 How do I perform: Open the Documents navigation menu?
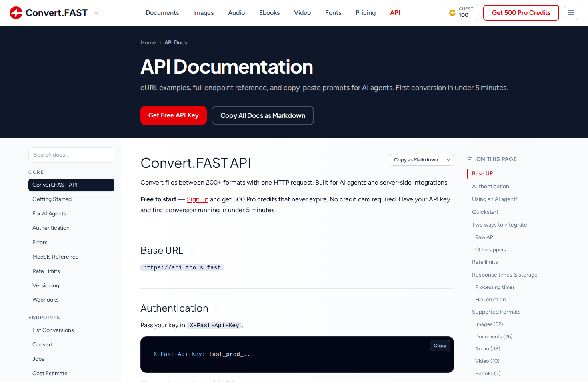pyautogui.click(x=162, y=13)
